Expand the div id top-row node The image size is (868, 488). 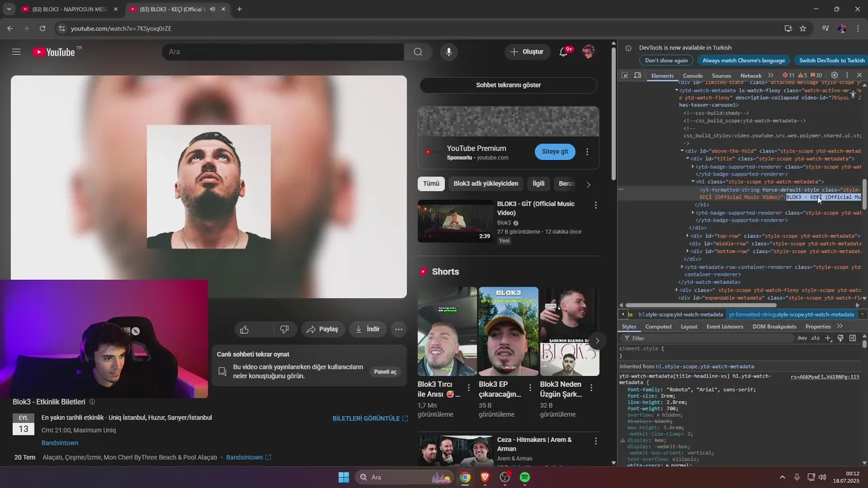tap(688, 236)
